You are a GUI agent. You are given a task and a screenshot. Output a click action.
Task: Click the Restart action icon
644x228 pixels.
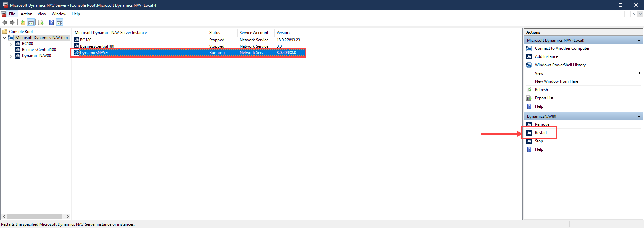click(529, 133)
